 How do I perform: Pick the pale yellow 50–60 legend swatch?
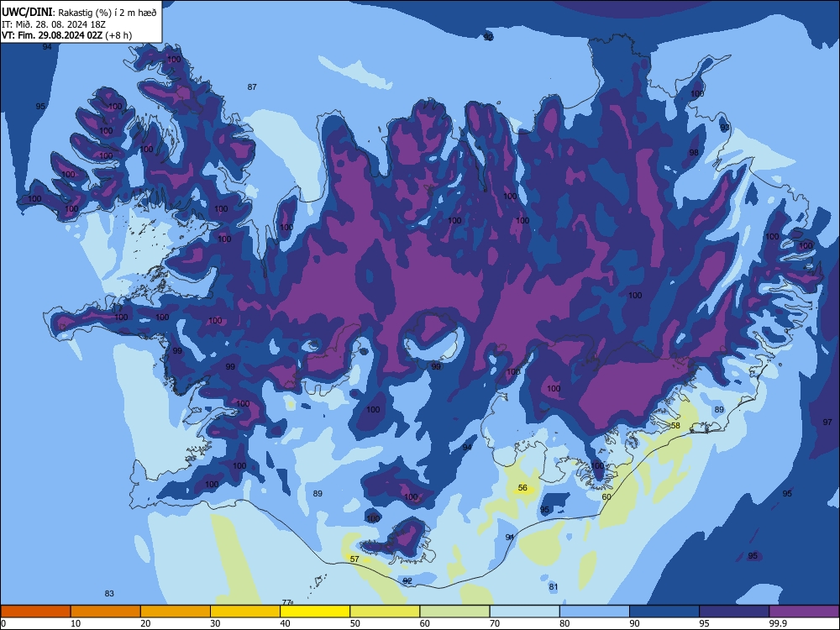385,612
